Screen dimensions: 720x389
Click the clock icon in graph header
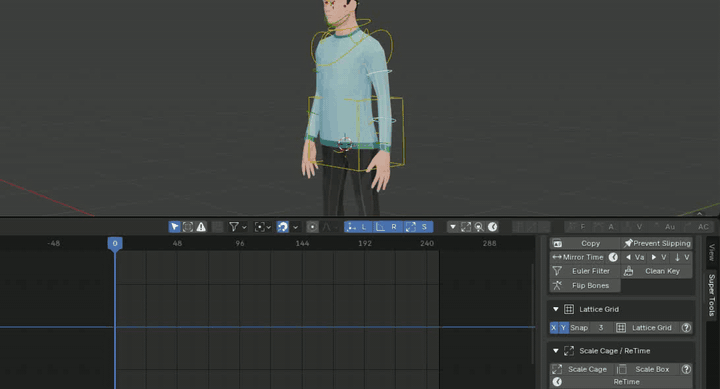[492, 227]
